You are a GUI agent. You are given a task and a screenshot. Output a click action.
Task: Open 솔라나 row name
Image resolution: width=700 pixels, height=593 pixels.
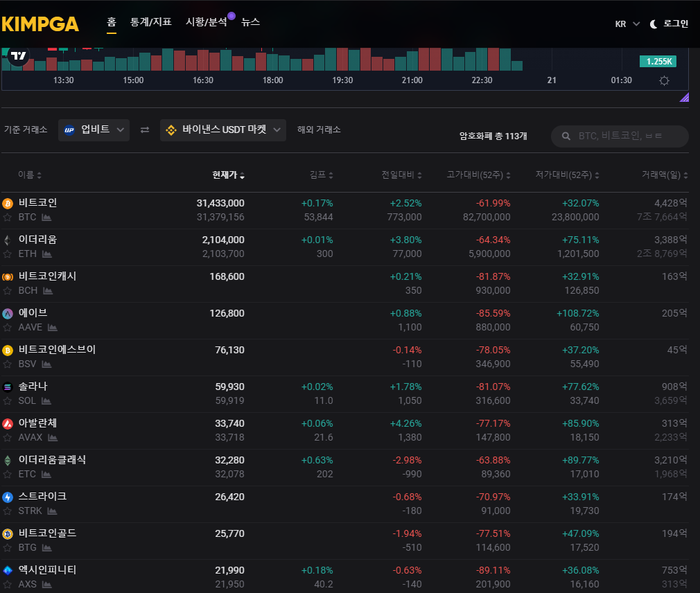[x=33, y=387]
